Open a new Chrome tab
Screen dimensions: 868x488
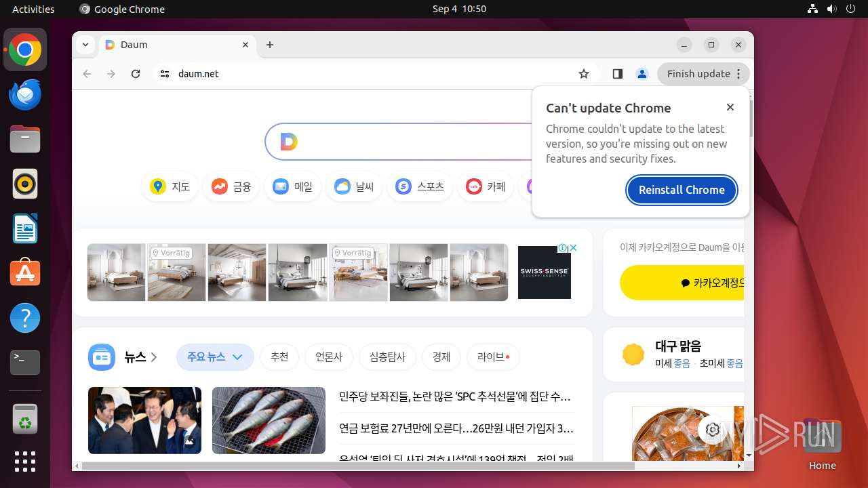[270, 45]
